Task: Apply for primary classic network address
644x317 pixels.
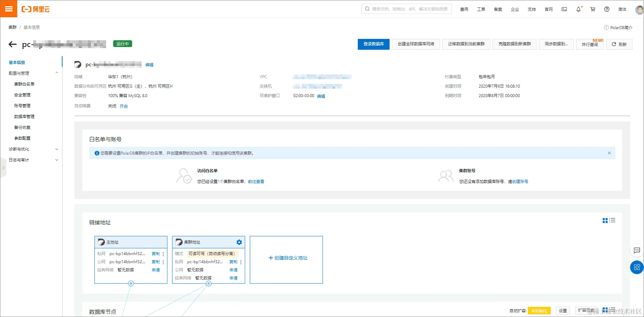Action: tap(156, 270)
